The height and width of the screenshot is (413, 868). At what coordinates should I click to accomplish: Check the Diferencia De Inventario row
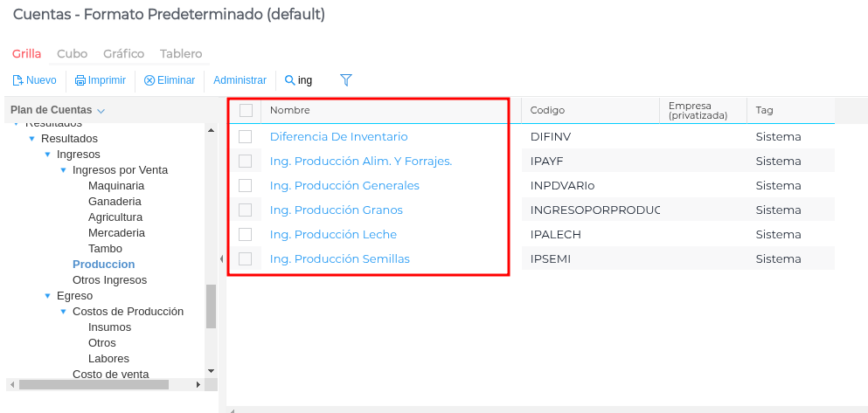pos(246,136)
